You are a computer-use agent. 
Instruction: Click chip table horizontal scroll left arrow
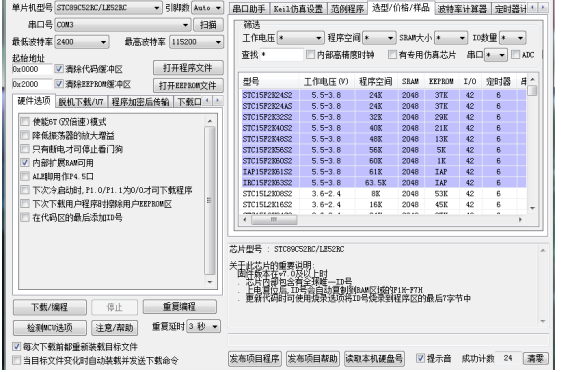click(x=245, y=220)
